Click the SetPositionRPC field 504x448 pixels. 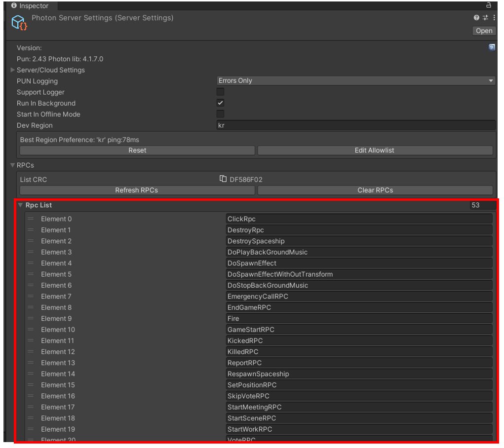coord(359,385)
